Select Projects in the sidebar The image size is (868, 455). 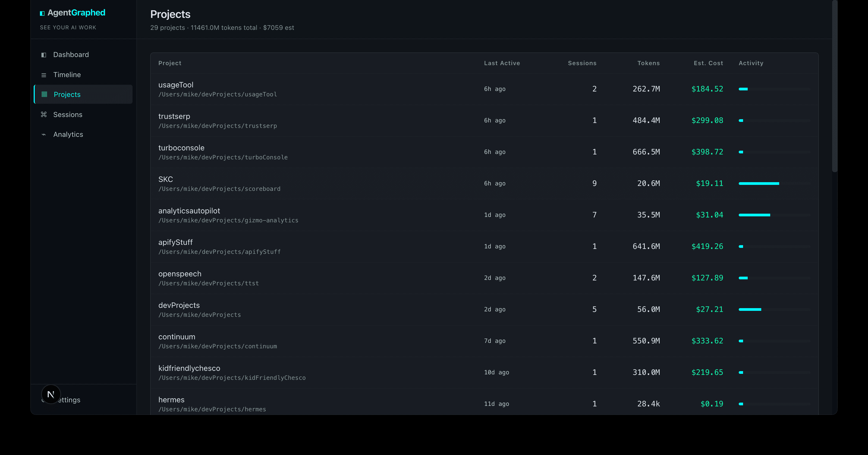[83, 94]
